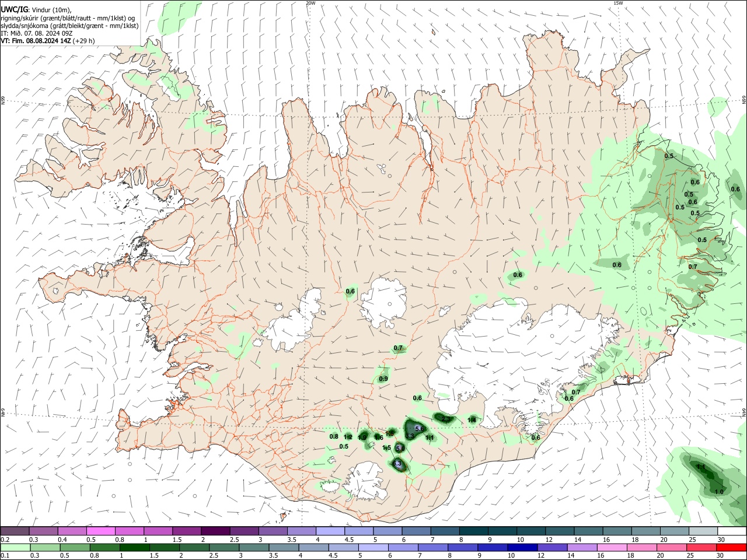The image size is (747, 560).
Task: Select the 1.4 precipitation value
Action: pyautogui.click(x=472, y=420)
